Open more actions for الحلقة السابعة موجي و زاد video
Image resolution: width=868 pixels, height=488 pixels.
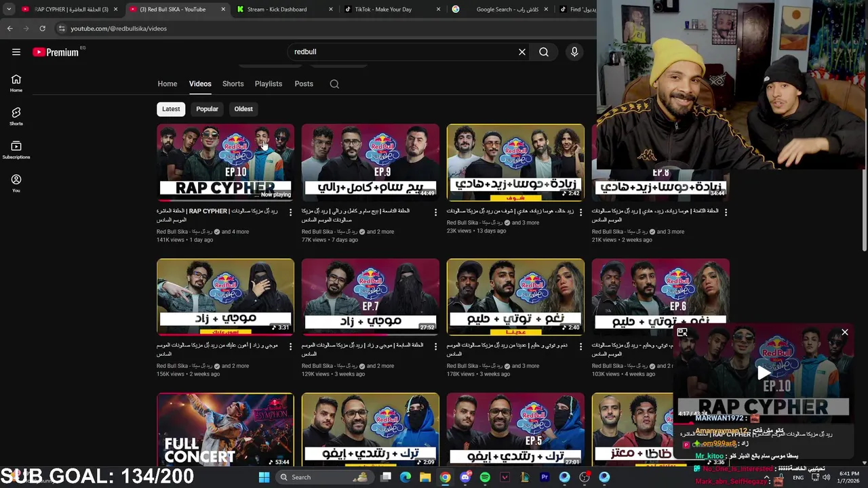point(435,346)
